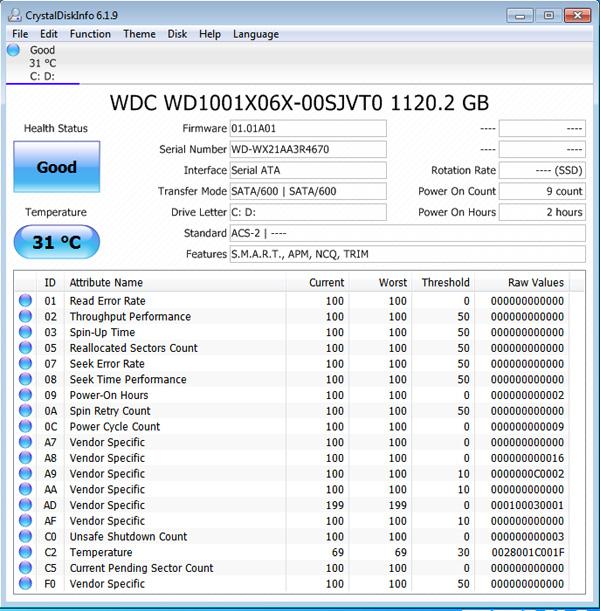This screenshot has width=600, height=611.
Task: Click status orb for Seek Time Performance
Action: pyautogui.click(x=25, y=379)
